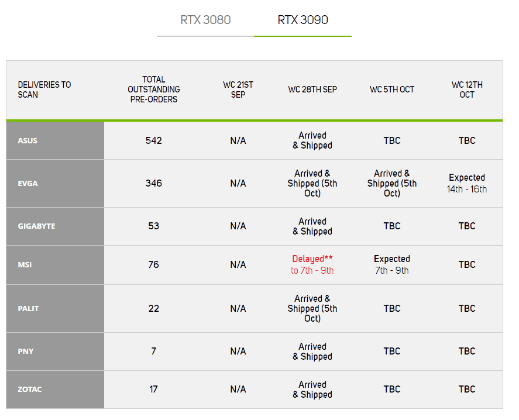Click the Total Outstanding Pre-Orders column header
Viewport: 519px width, 420px height.
[153, 89]
